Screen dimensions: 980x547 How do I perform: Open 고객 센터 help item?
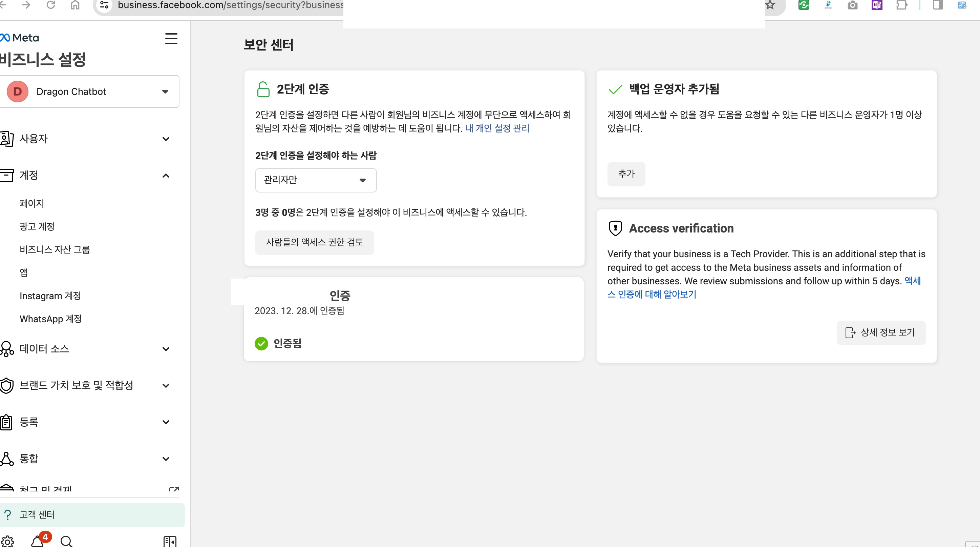[37, 515]
